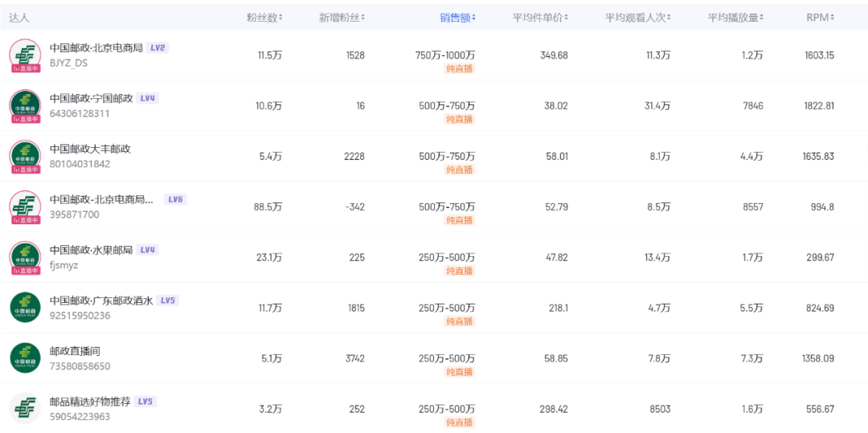
Task: Open 邮品精选好物推荐 name link
Action: click(90, 402)
